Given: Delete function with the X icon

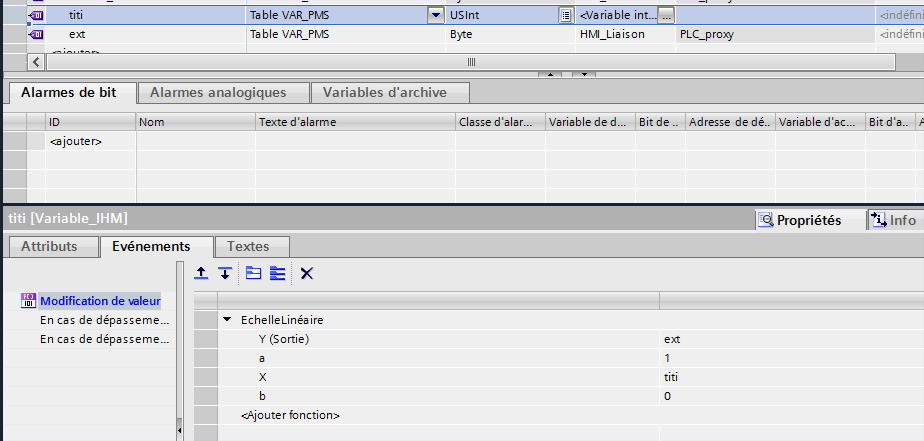Looking at the screenshot, I should click(x=307, y=273).
